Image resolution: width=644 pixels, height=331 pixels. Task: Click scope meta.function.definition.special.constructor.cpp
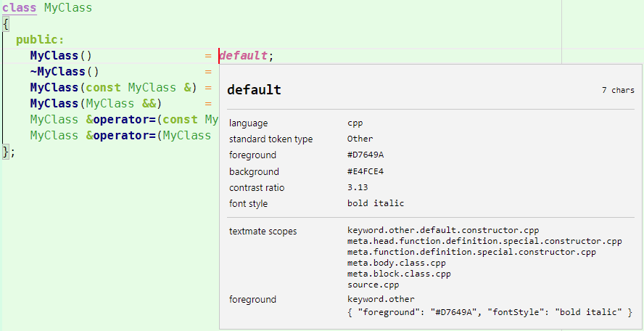tap(471, 252)
